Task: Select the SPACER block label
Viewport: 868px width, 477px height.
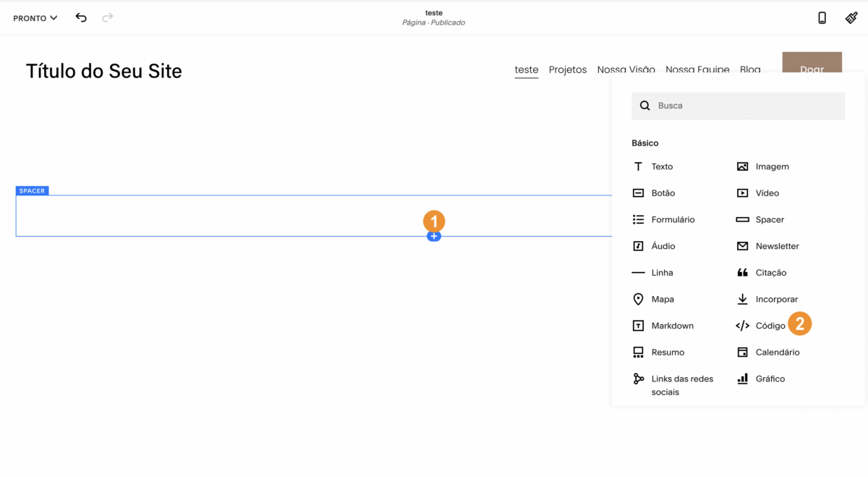Action: click(x=33, y=191)
